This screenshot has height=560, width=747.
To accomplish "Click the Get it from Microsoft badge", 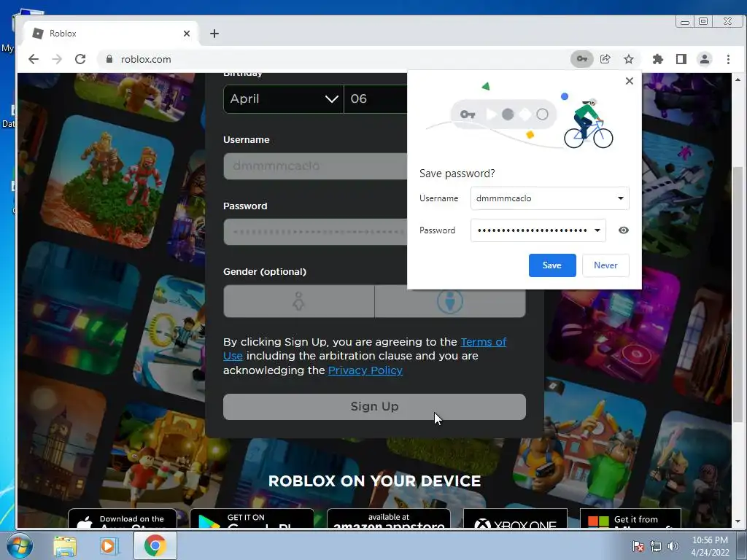I will click(630, 519).
